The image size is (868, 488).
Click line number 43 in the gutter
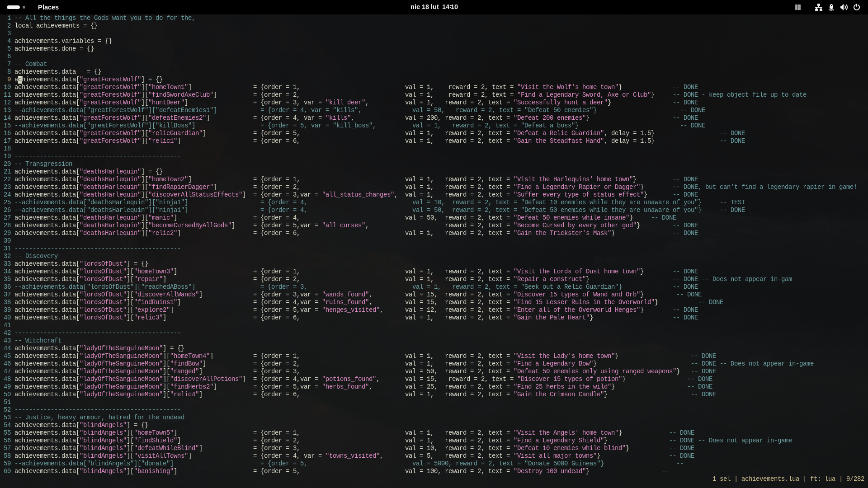tap(7, 341)
